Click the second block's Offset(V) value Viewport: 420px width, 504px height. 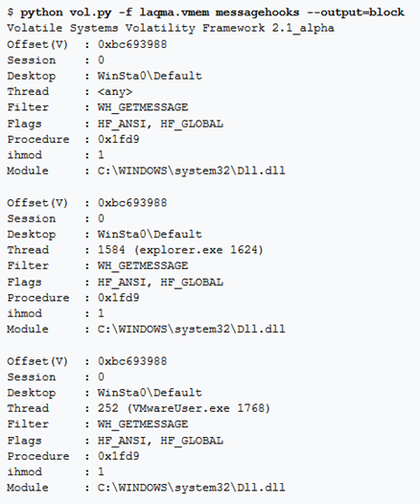pos(132,202)
